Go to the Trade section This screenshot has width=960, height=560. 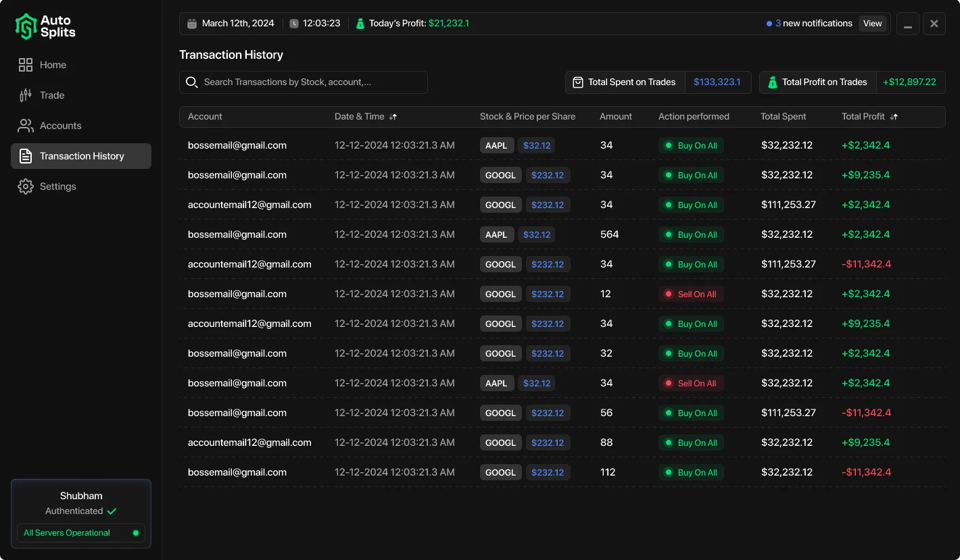coord(81,95)
